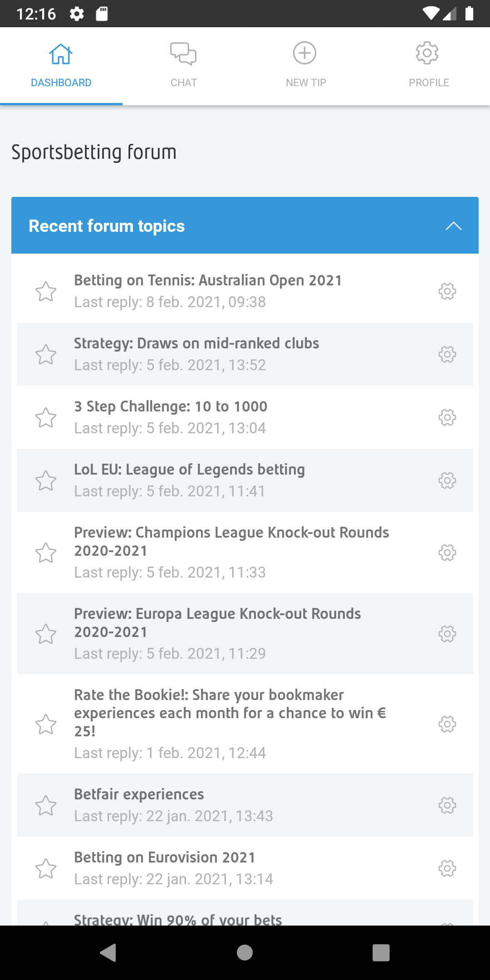This screenshot has width=490, height=980.
Task: Toggle favorite star on Betfair experiences
Action: 46,805
